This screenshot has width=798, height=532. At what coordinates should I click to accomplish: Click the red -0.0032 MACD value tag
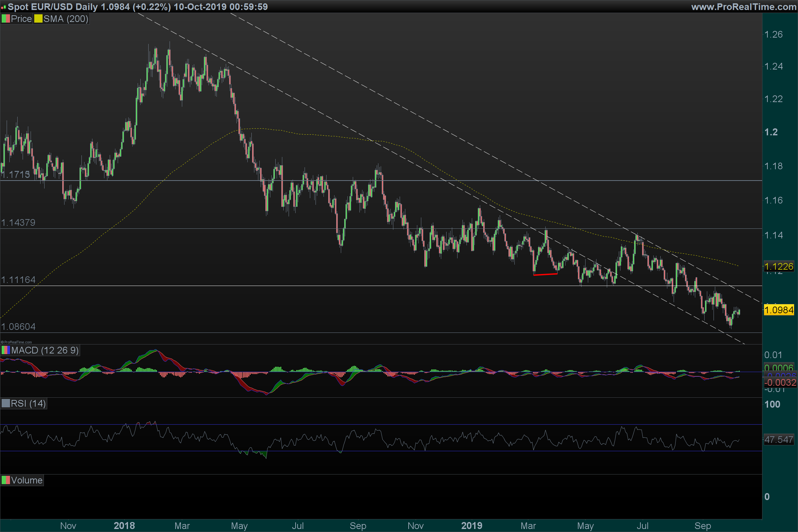coord(780,382)
